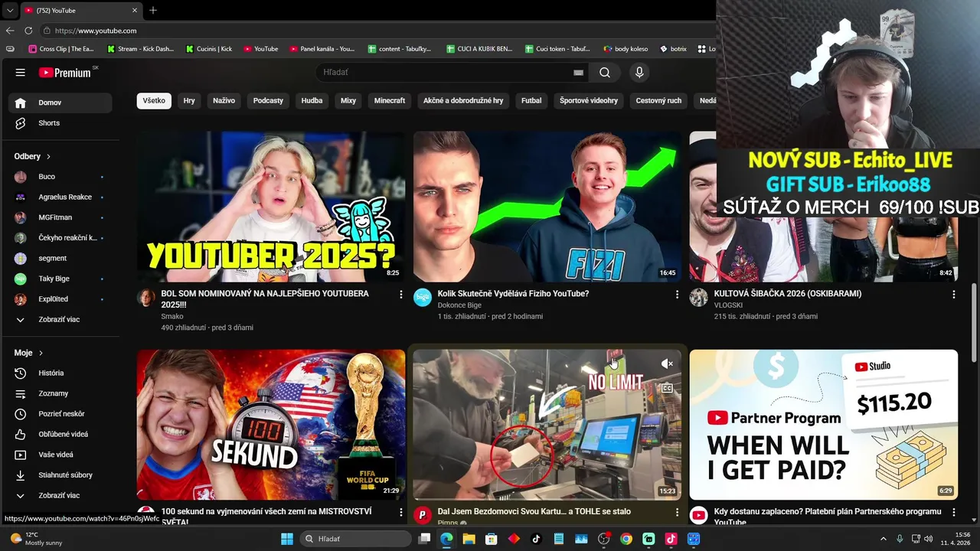Select the Hry filter chip
Image resolution: width=980 pixels, height=551 pixels.
click(x=189, y=100)
